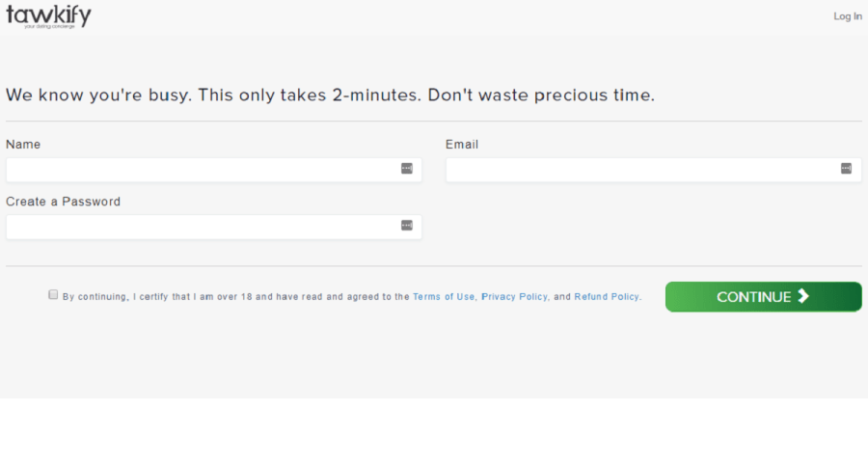Open the Log In page link

pos(848,16)
